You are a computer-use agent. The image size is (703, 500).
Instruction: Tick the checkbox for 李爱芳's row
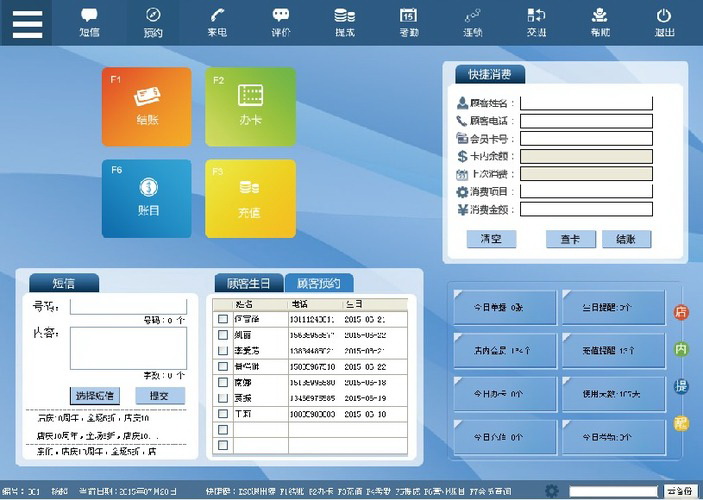tap(222, 351)
